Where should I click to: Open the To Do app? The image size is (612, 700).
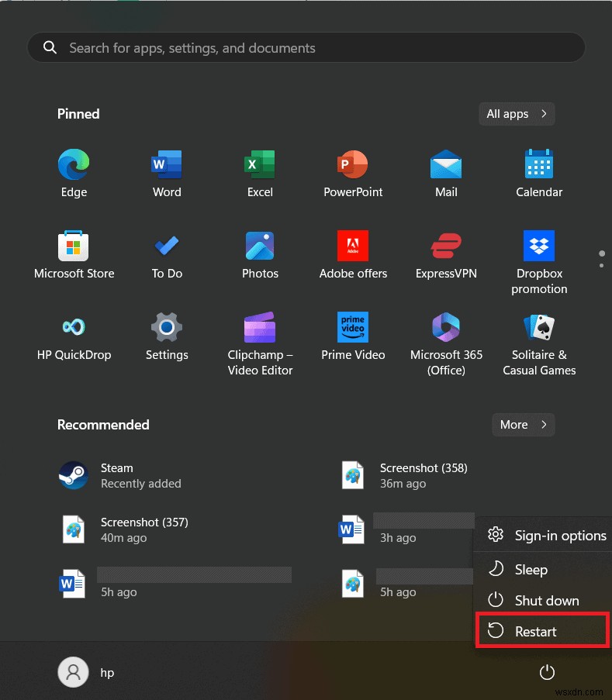click(167, 254)
